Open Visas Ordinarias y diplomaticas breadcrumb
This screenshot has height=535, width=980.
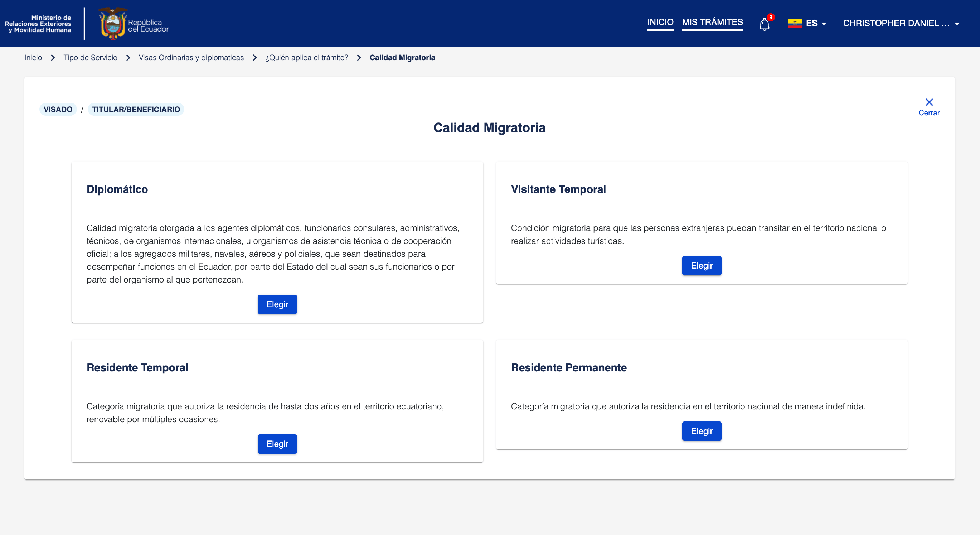tap(191, 57)
